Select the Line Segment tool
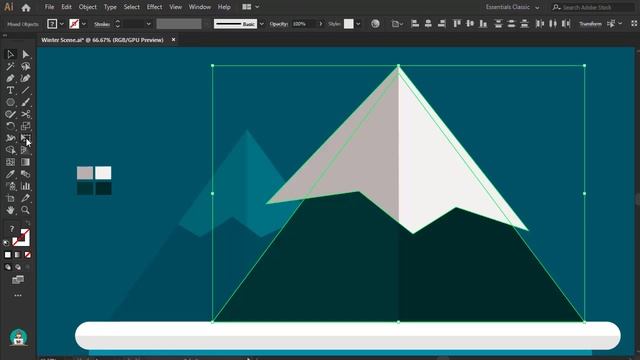 pos(25,90)
